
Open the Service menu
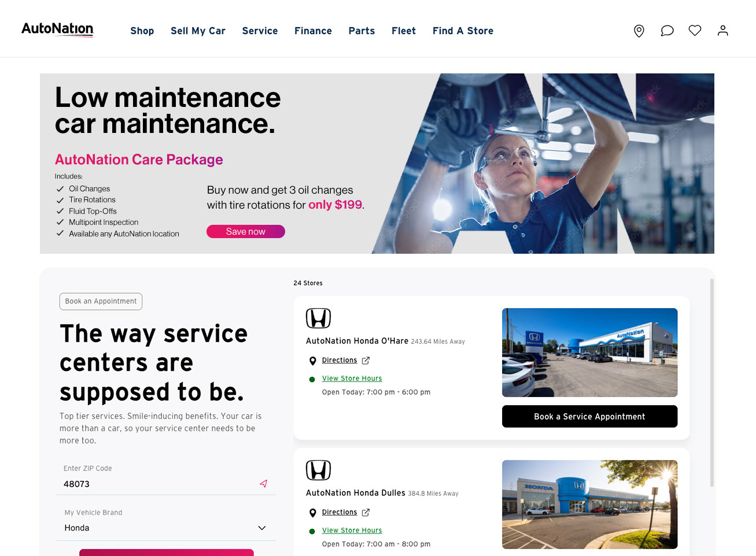click(260, 31)
